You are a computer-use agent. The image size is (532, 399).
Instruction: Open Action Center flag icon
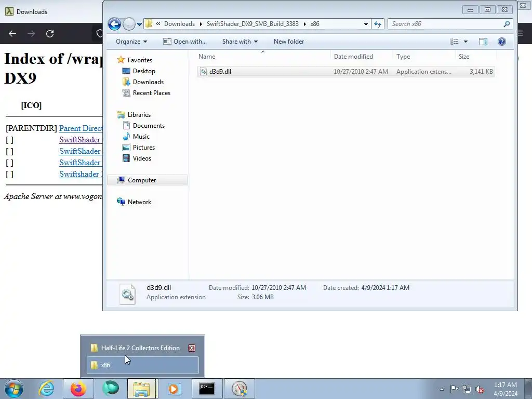(454, 389)
